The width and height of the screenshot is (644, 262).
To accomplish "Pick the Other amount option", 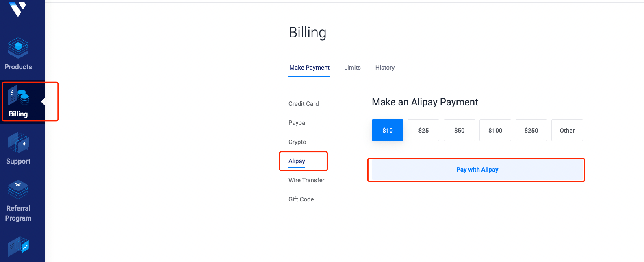I will (567, 130).
